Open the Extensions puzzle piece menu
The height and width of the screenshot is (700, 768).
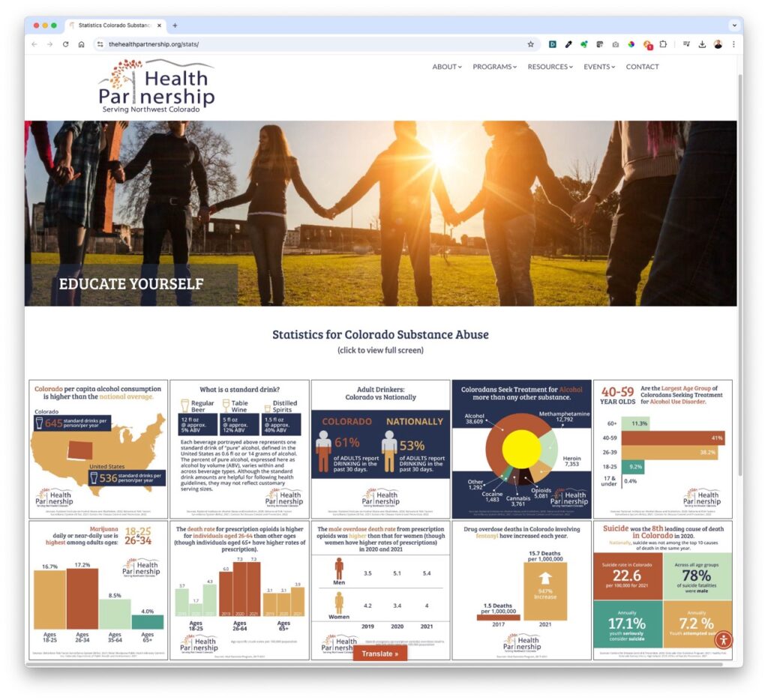[x=663, y=44]
